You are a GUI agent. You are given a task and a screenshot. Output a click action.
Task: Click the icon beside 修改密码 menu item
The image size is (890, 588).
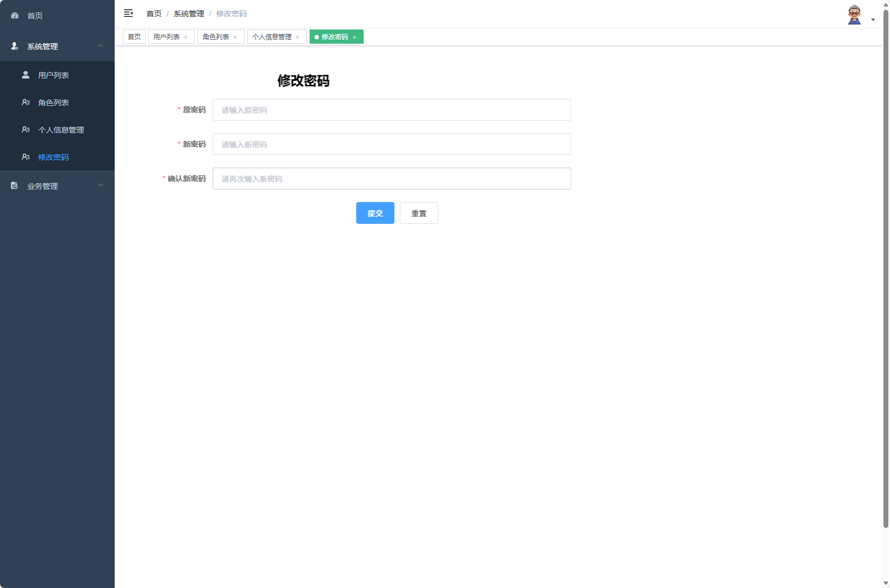pos(25,157)
